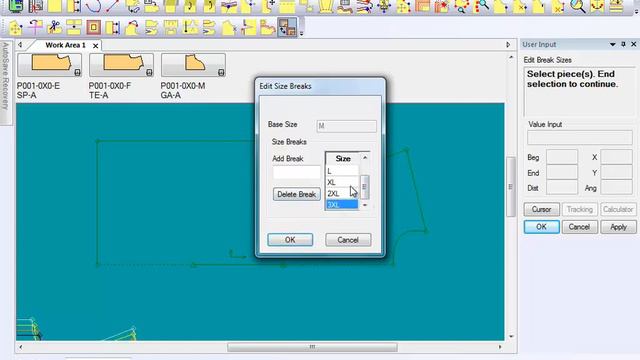Click the Base Size field showing M
This screenshot has height=360, width=640.
pos(347,126)
